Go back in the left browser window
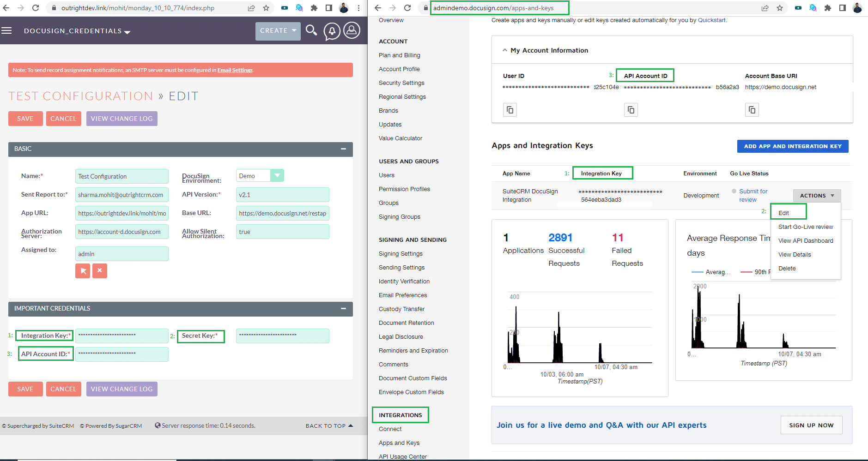This screenshot has height=461, width=868. point(6,8)
